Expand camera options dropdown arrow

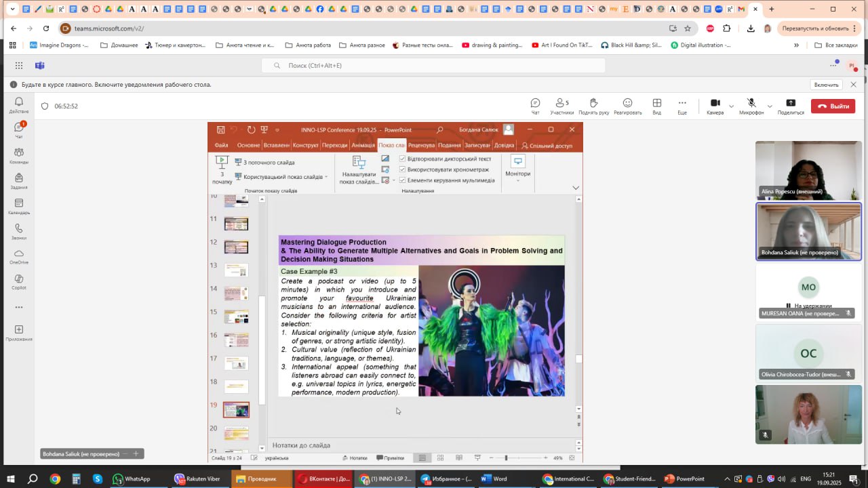[731, 106]
